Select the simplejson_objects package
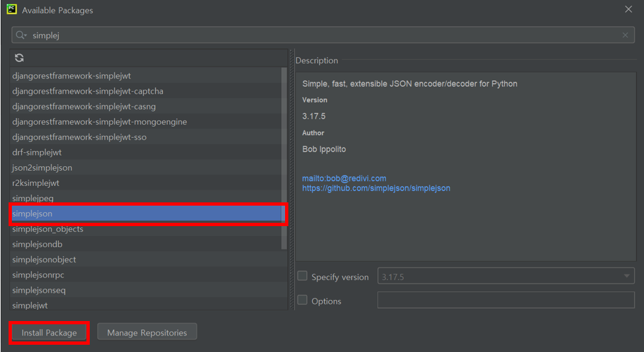 pos(145,229)
